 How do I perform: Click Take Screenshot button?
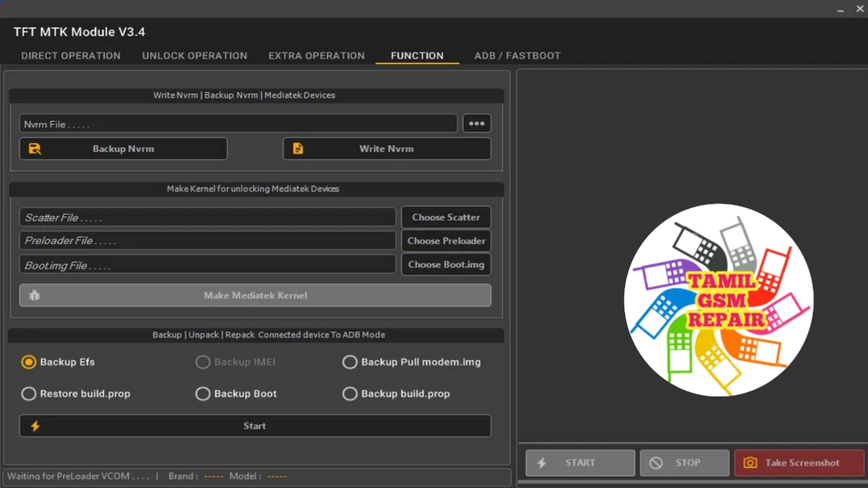pyautogui.click(x=800, y=463)
